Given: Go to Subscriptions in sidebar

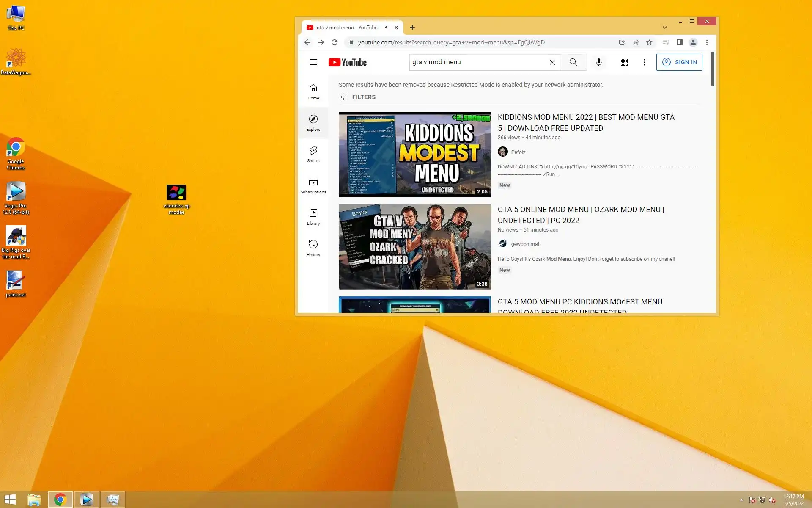Looking at the screenshot, I should (x=313, y=185).
